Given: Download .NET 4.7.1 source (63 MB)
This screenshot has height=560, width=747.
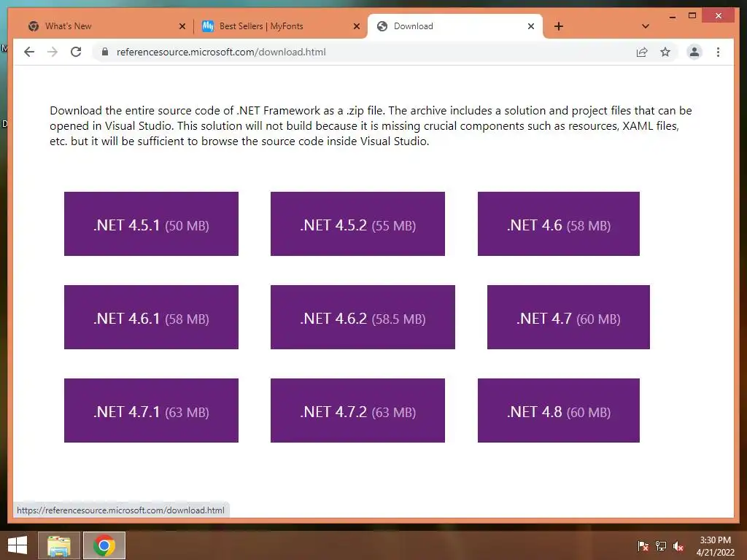Looking at the screenshot, I should (x=151, y=411).
